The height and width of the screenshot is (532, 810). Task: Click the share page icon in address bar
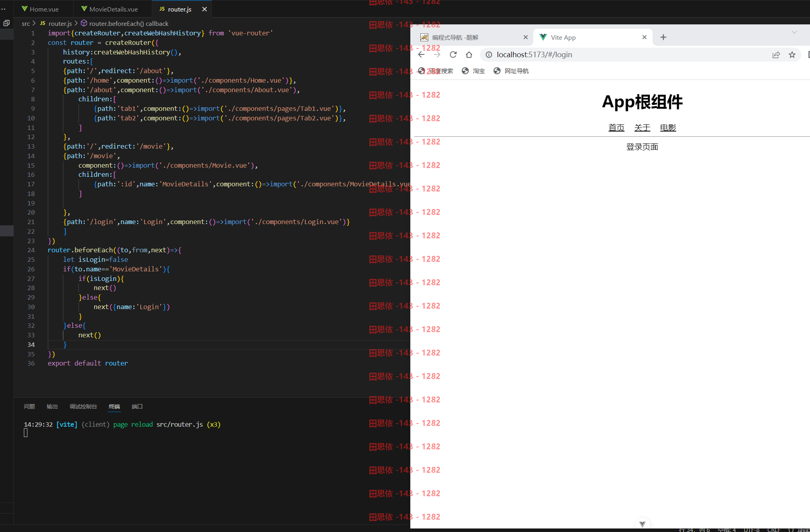776,54
